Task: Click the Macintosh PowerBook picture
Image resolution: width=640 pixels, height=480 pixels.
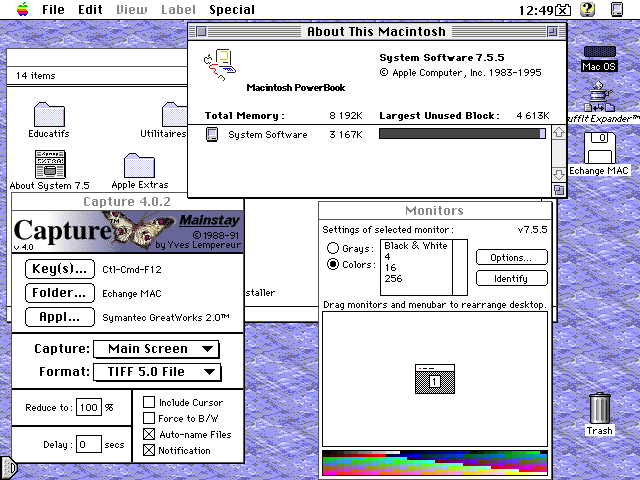Action: 220,64
